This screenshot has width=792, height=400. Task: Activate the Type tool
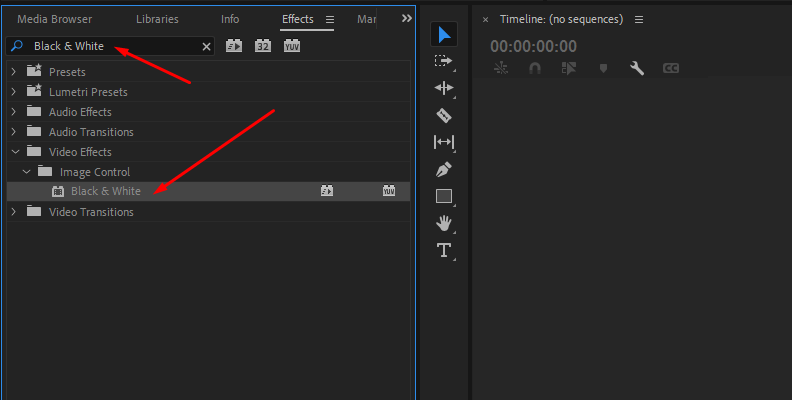pos(444,250)
